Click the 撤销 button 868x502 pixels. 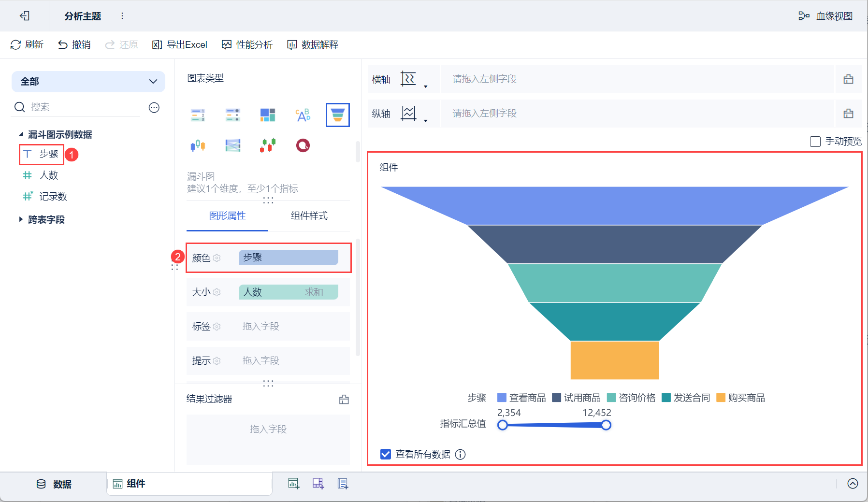pyautogui.click(x=74, y=45)
